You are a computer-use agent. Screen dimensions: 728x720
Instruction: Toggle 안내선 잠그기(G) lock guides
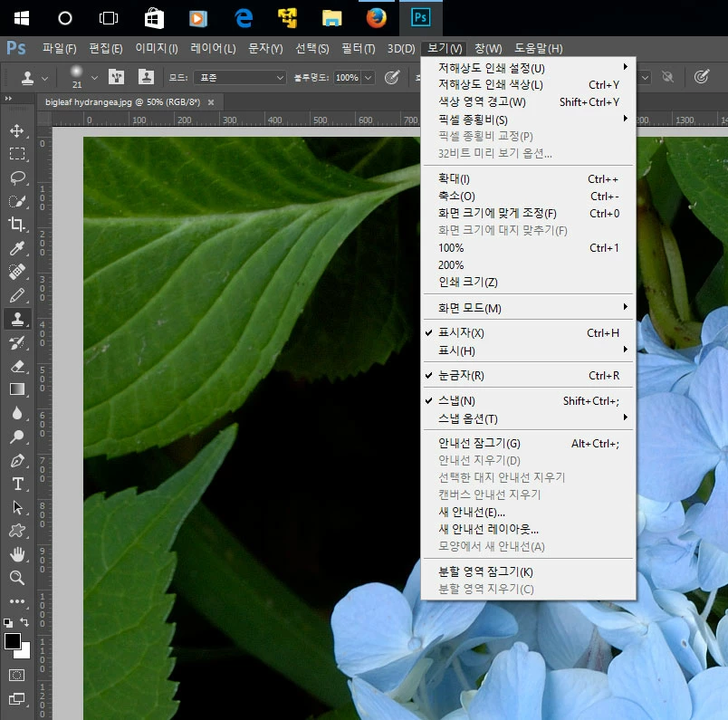(529, 444)
